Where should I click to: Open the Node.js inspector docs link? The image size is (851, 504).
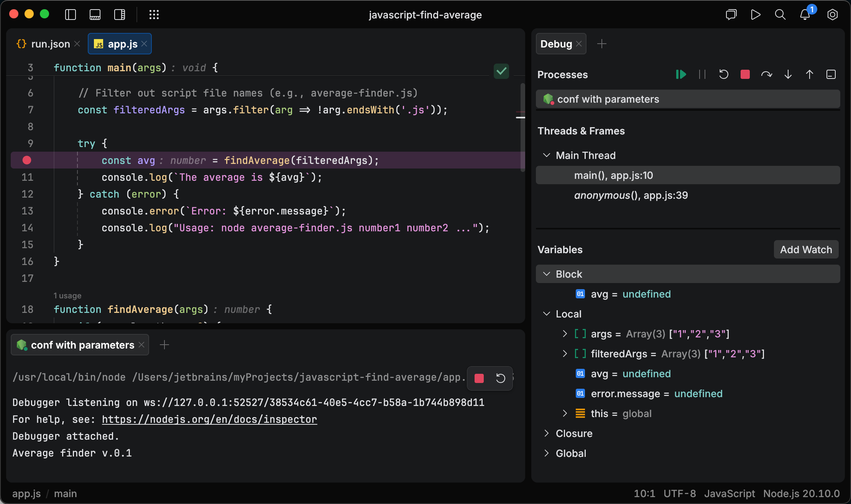[209, 419]
